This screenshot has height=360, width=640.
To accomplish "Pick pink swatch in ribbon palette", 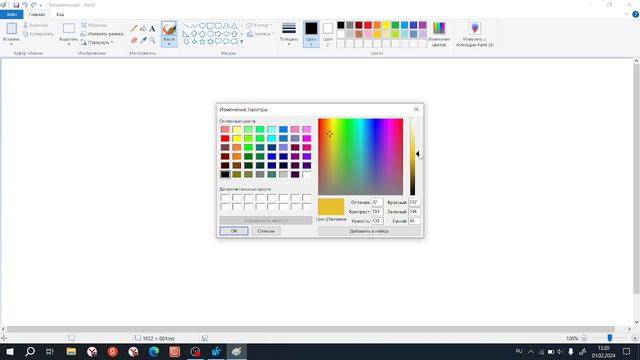I will (x=368, y=34).
